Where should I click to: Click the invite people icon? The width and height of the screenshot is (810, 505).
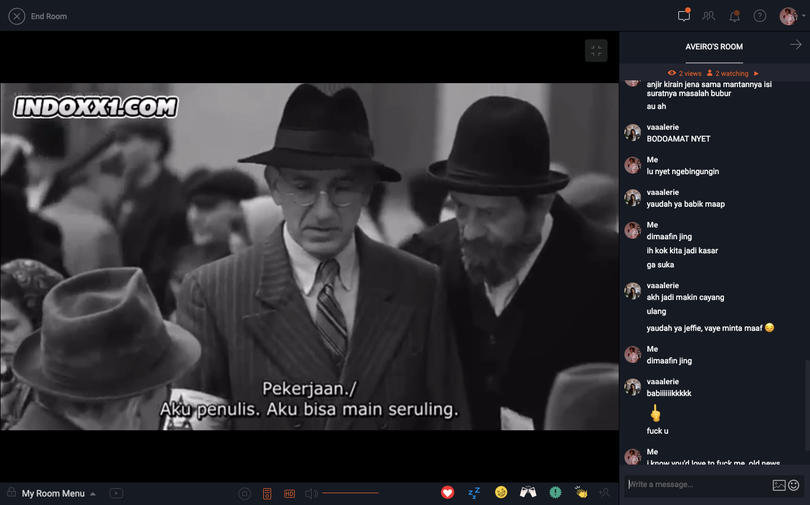pos(604,493)
